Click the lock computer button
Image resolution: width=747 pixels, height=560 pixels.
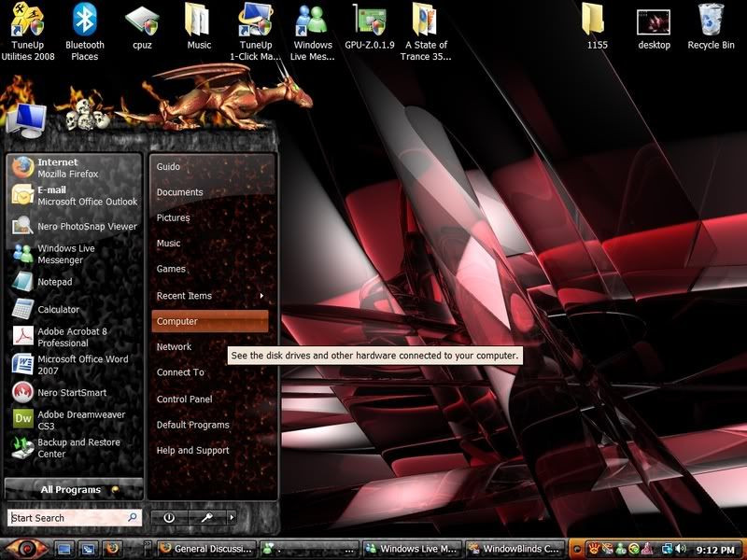click(206, 517)
